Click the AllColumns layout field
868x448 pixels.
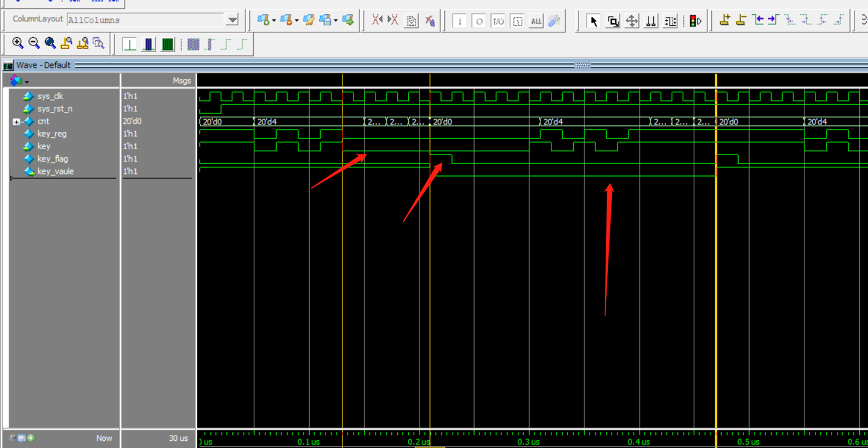pyautogui.click(x=146, y=20)
